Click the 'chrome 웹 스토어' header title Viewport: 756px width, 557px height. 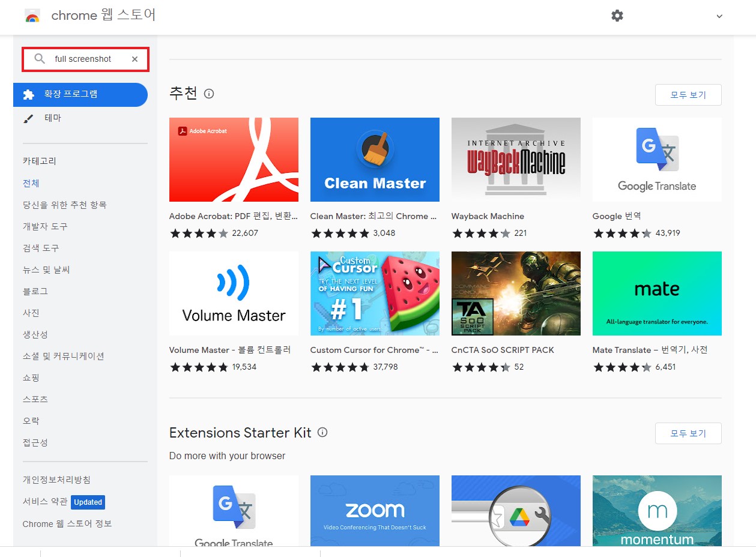click(103, 16)
